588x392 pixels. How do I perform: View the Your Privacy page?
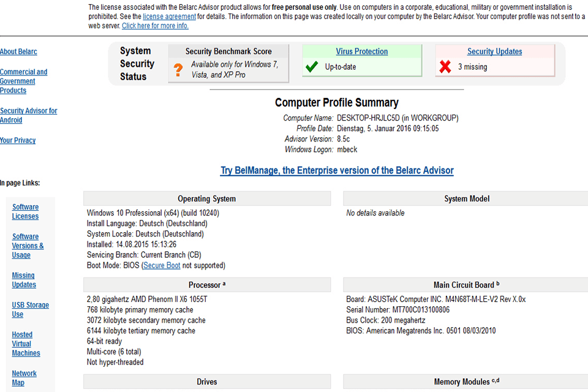pos(18,140)
